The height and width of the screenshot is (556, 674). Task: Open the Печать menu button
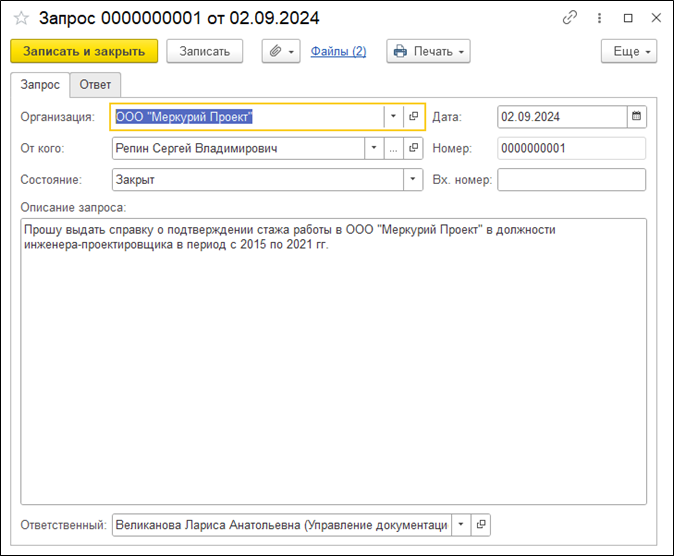(x=428, y=51)
